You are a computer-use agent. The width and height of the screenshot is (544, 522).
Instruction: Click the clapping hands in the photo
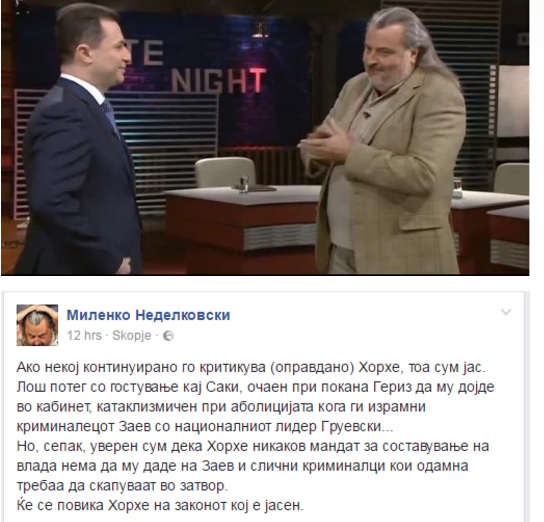point(324,144)
